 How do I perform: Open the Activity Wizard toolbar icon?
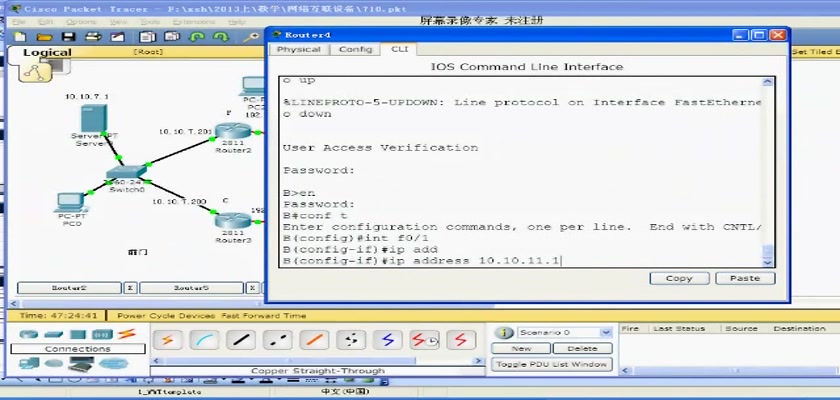(x=117, y=37)
